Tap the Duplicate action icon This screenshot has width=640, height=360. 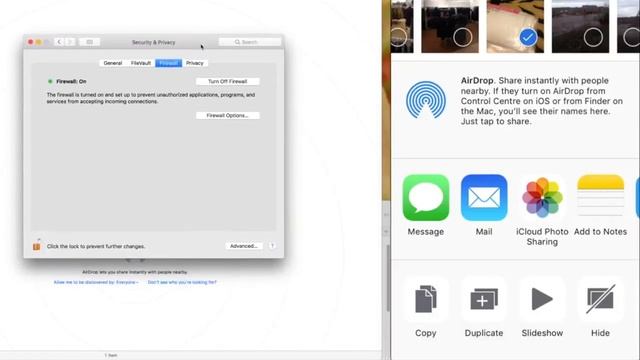click(484, 299)
